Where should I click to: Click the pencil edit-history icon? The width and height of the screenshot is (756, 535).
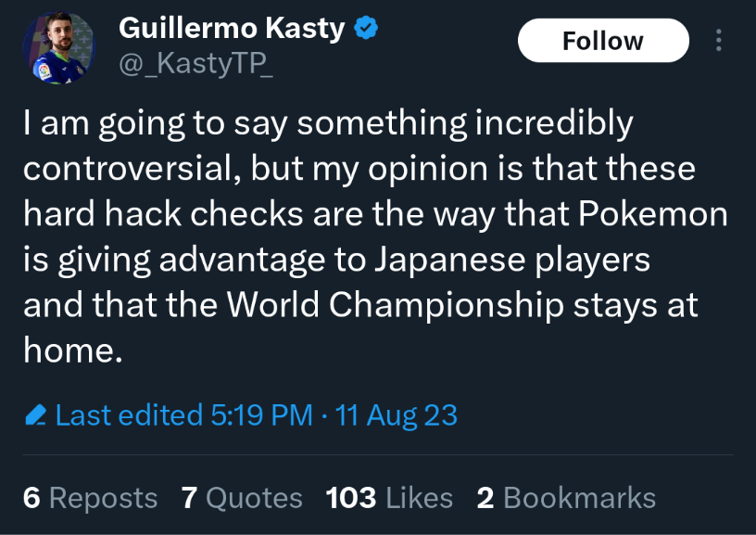[36, 414]
